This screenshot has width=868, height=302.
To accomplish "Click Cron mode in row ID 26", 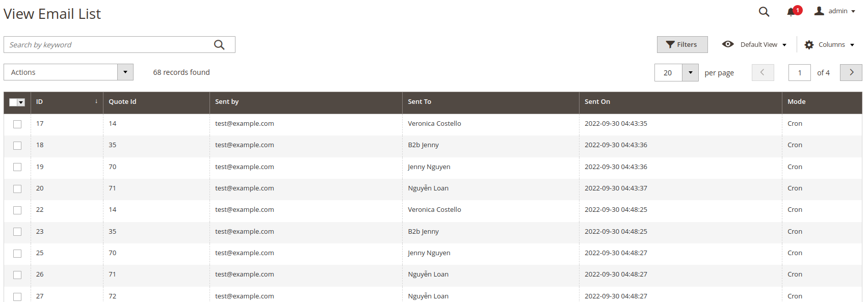I will pyautogui.click(x=795, y=274).
